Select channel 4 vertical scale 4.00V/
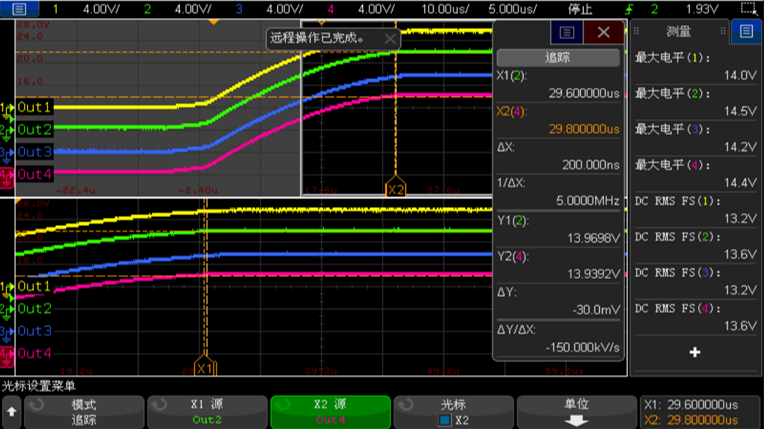 [376, 9]
